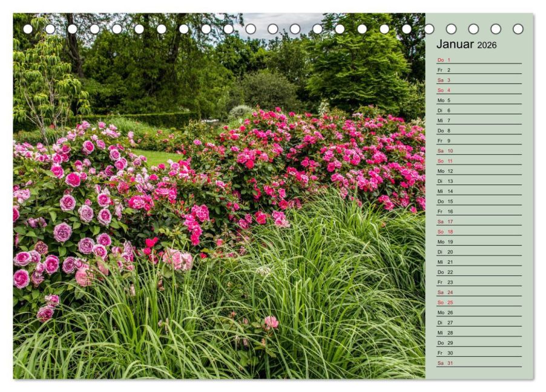The height and width of the screenshot is (392, 546).
Task: Select the Sa 24 weekend line
Action: [x=479, y=292]
